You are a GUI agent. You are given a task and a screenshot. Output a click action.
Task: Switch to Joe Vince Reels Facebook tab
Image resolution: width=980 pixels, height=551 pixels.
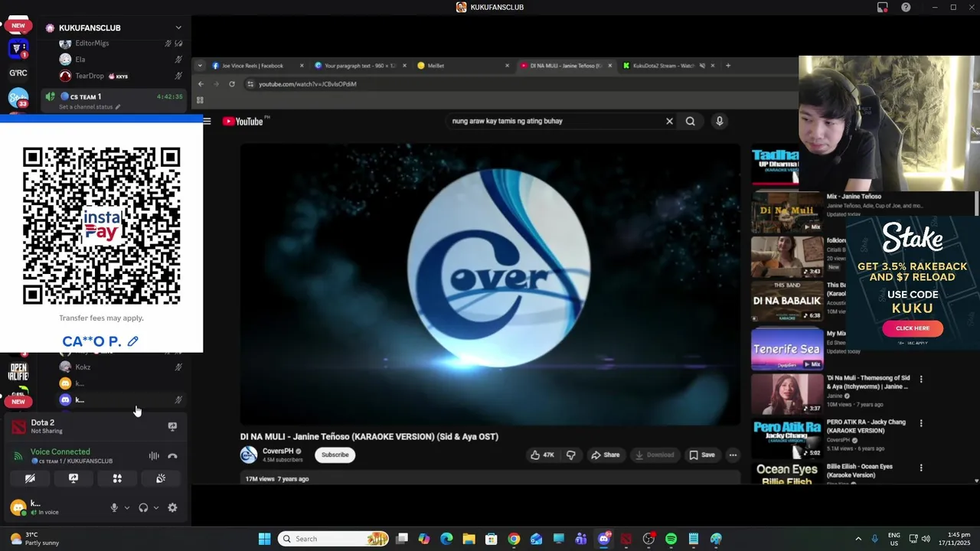pos(256,66)
